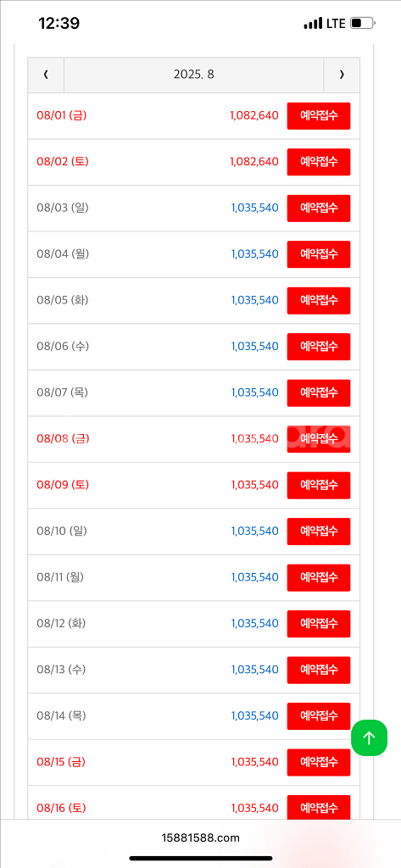The width and height of the screenshot is (401, 868).
Task: Go to previous month arrow
Action: [46, 75]
